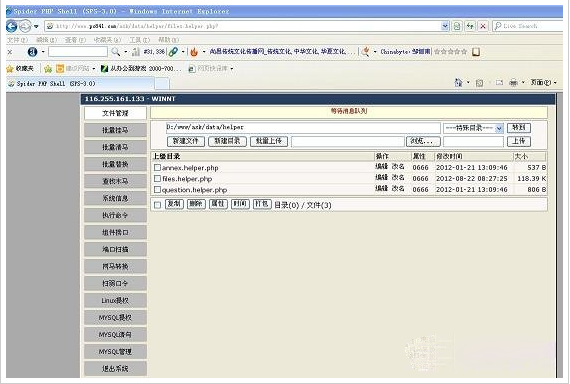
Task: Check the files.helper.php checkbox
Action: tap(157, 179)
